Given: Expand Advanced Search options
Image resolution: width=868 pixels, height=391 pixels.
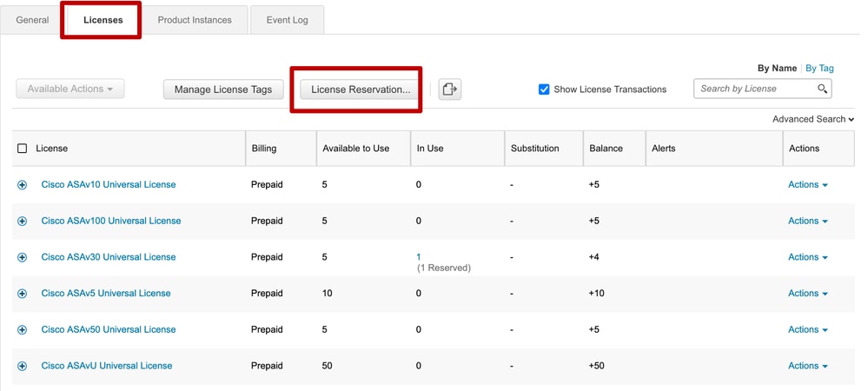Looking at the screenshot, I should pyautogui.click(x=813, y=119).
